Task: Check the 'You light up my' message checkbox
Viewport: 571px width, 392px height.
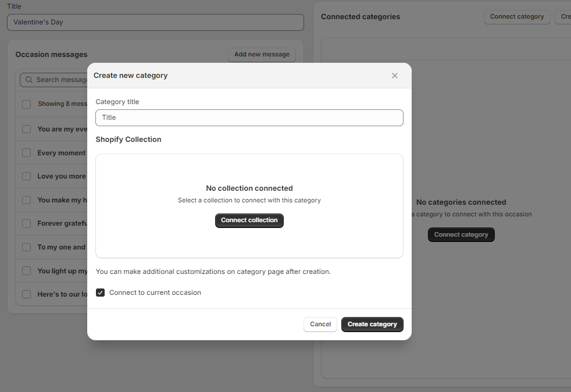Action: click(26, 271)
